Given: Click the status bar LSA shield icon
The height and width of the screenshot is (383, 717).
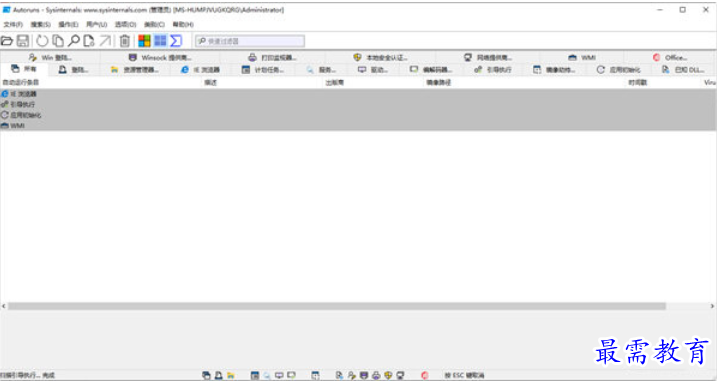Looking at the screenshot, I should pyautogui.click(x=388, y=376).
